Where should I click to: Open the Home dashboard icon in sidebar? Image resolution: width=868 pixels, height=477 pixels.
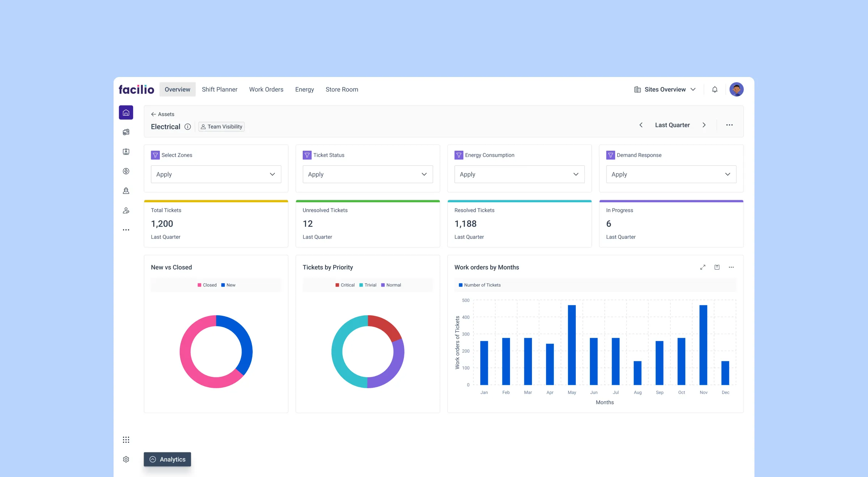(125, 112)
